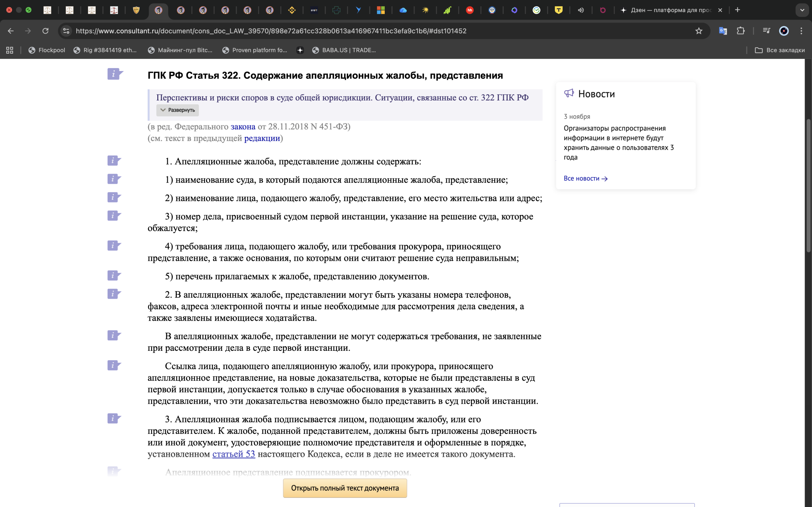The width and height of the screenshot is (812, 507).
Task: Open the tab search dropdown arrow
Action: point(802,10)
